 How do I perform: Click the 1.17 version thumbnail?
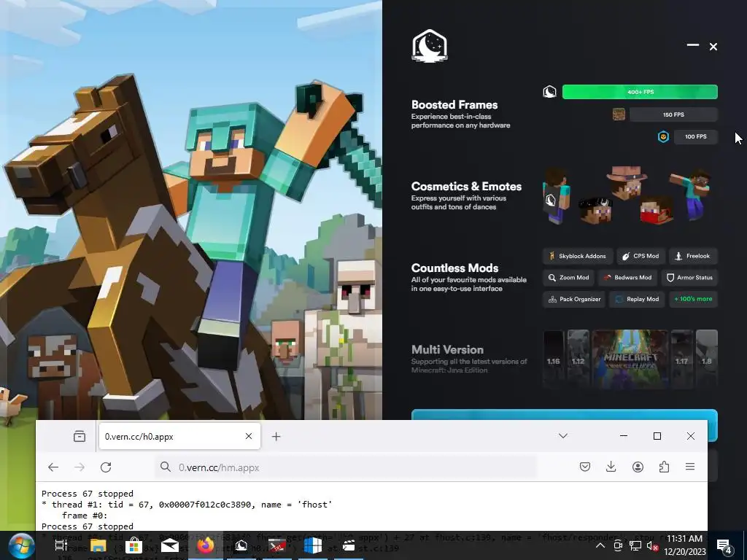682,360
